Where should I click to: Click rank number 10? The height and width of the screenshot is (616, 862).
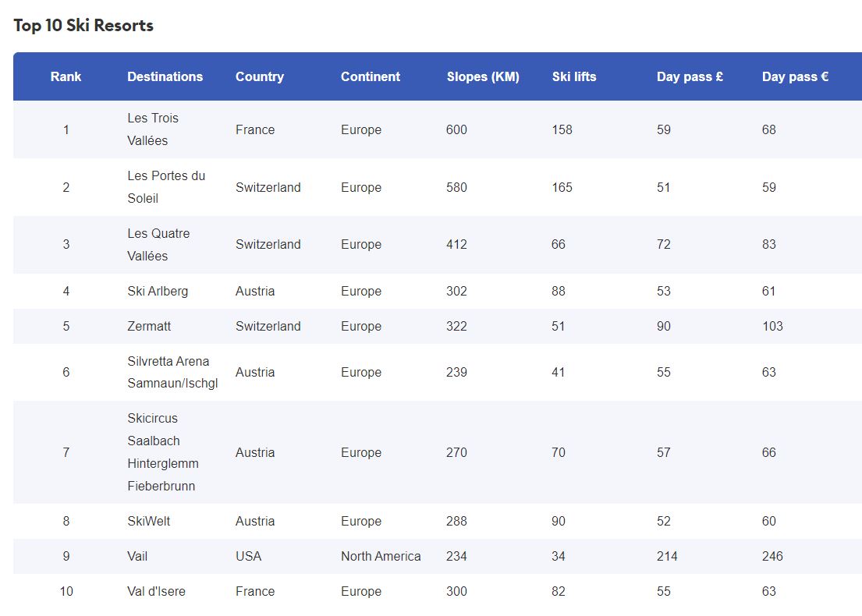click(66, 591)
